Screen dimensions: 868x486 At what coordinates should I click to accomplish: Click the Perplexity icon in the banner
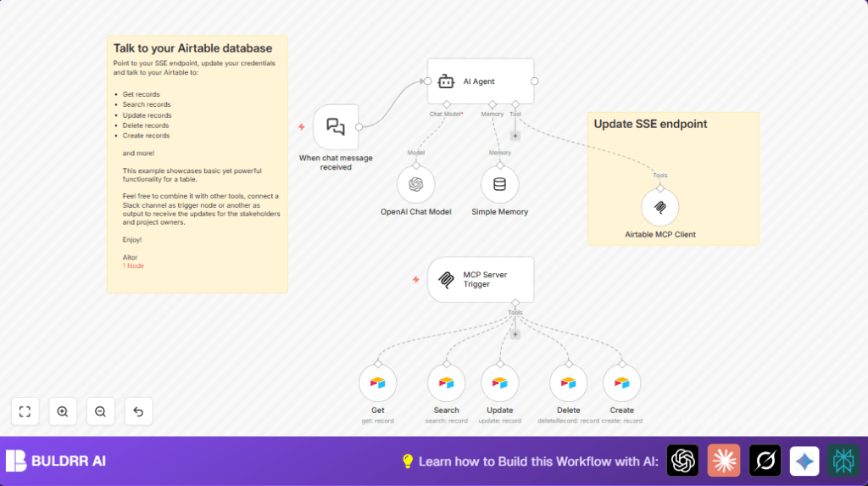pos(843,461)
